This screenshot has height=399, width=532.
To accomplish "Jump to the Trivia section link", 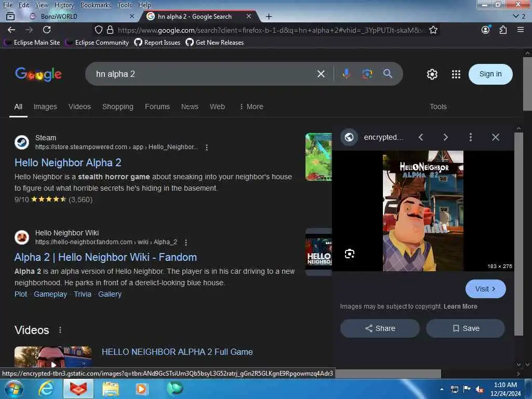I will 83,294.
